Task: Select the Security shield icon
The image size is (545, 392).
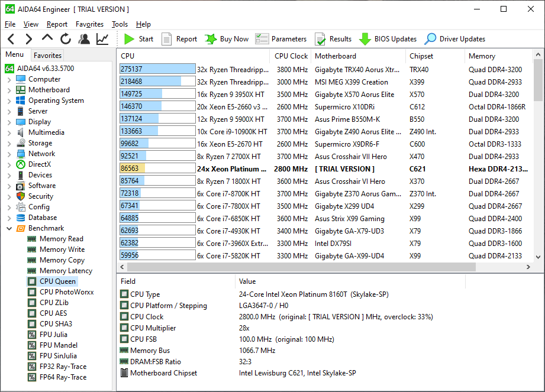Action: (x=21, y=196)
